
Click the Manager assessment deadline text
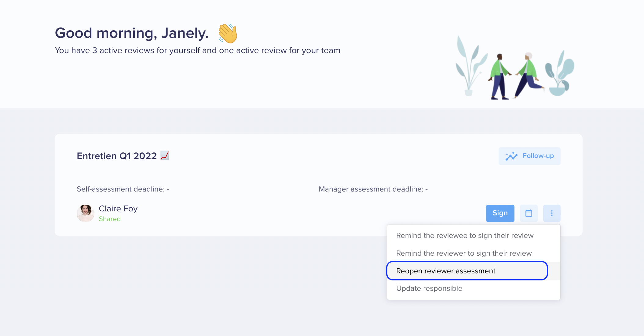(x=373, y=189)
